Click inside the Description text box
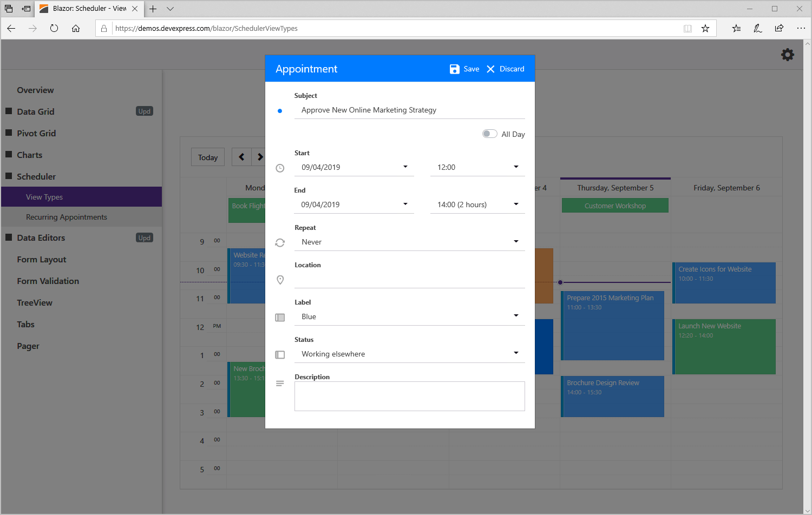Viewport: 812px width, 515px height. point(409,396)
